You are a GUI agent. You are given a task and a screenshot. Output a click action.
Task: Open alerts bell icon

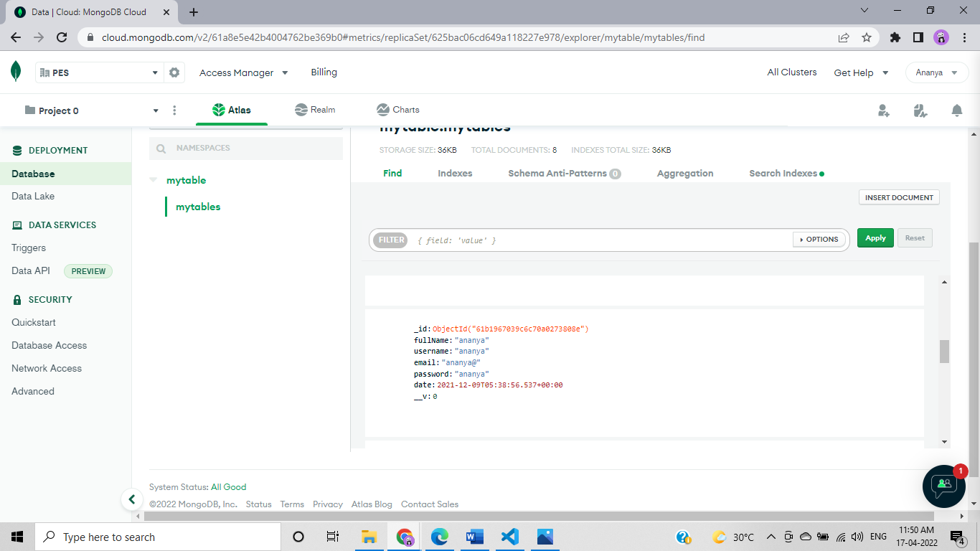pyautogui.click(x=956, y=110)
